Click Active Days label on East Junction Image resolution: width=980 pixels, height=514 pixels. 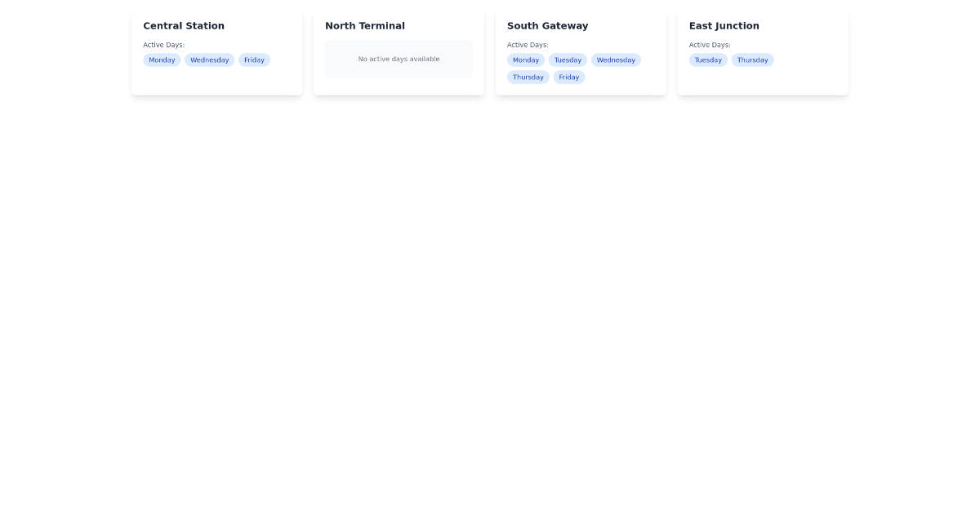click(709, 45)
